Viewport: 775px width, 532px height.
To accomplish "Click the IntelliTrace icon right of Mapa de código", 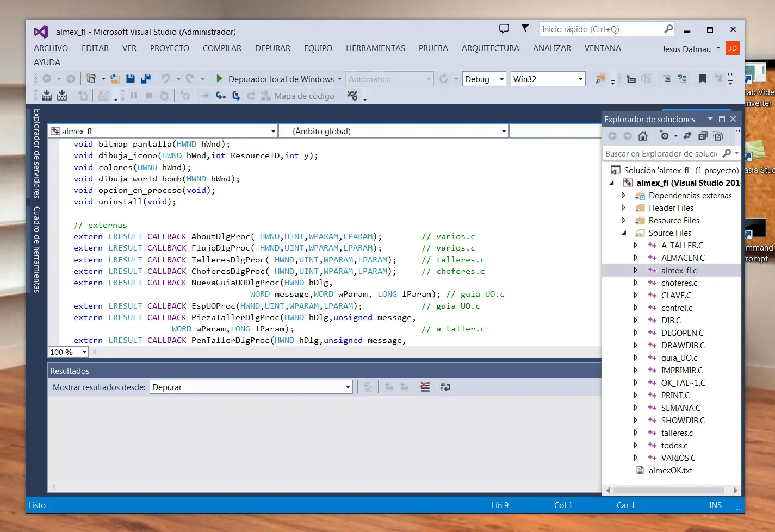I will click(x=352, y=96).
